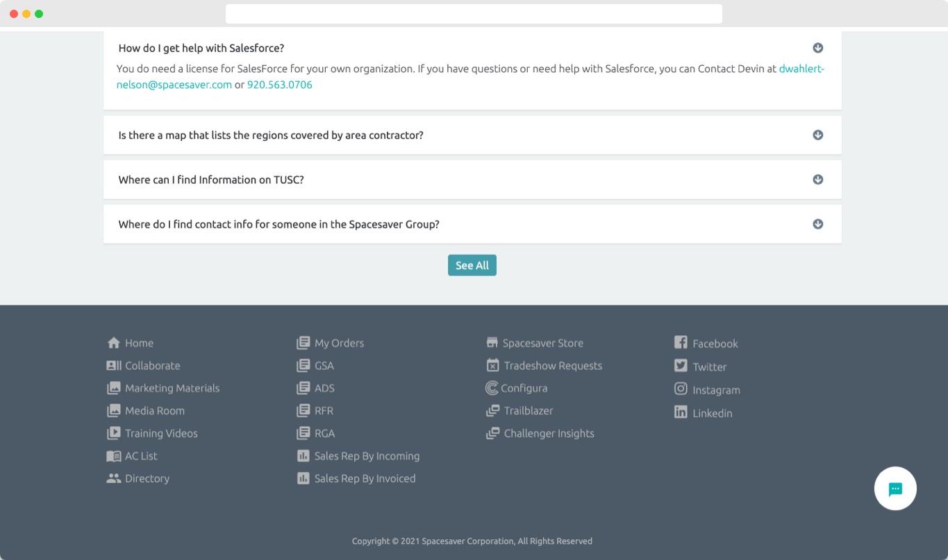The width and height of the screenshot is (948, 560).
Task: Click the Spacesaver Store shop icon
Action: pos(492,343)
